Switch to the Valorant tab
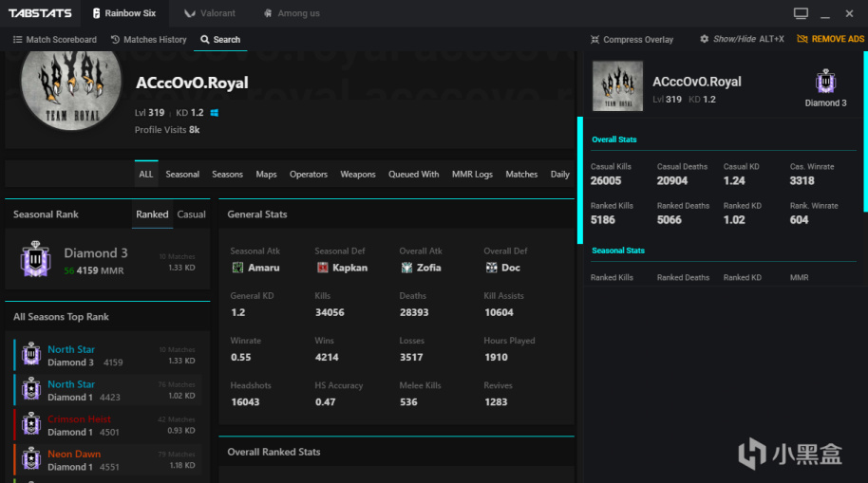This screenshot has width=868, height=483. (x=210, y=13)
